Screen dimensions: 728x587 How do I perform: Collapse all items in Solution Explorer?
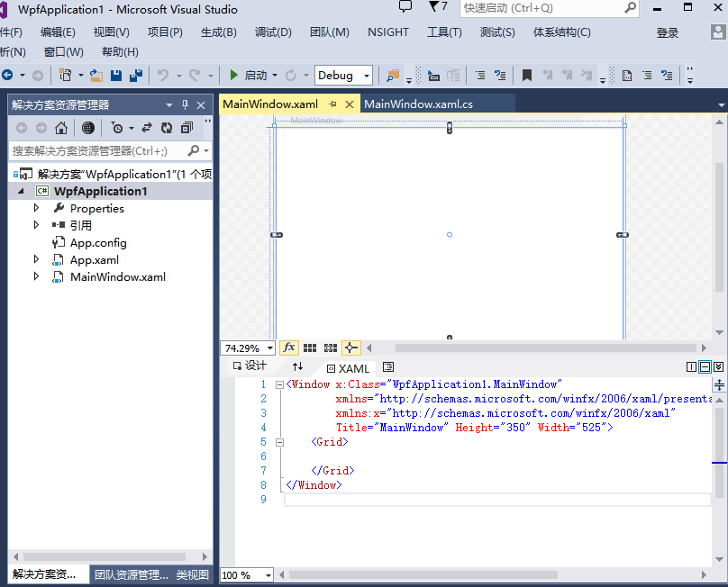(187, 128)
